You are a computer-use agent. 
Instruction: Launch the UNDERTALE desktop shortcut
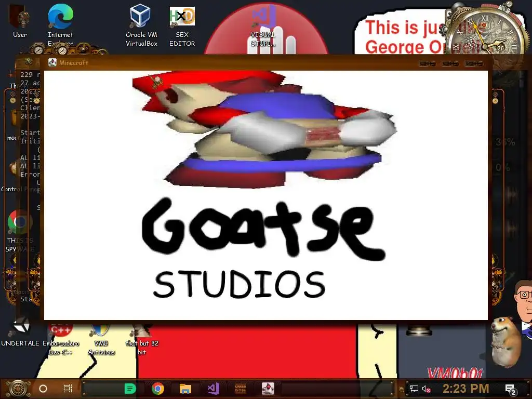(x=20, y=332)
